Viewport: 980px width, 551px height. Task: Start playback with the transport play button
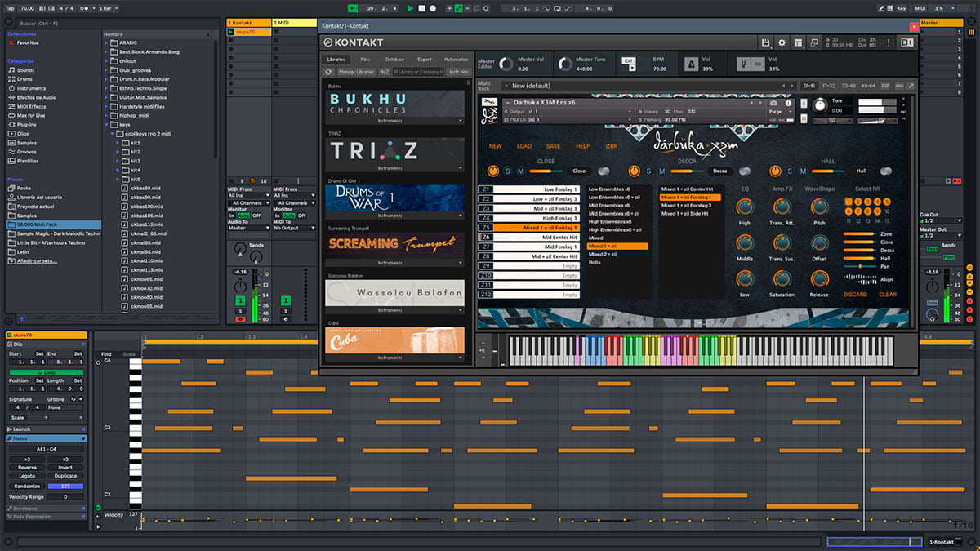pos(410,8)
